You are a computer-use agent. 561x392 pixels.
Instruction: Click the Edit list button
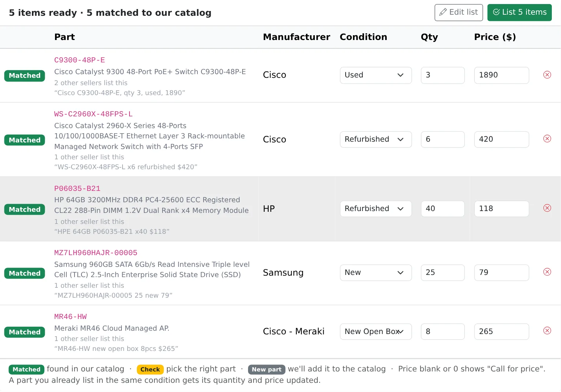click(459, 12)
